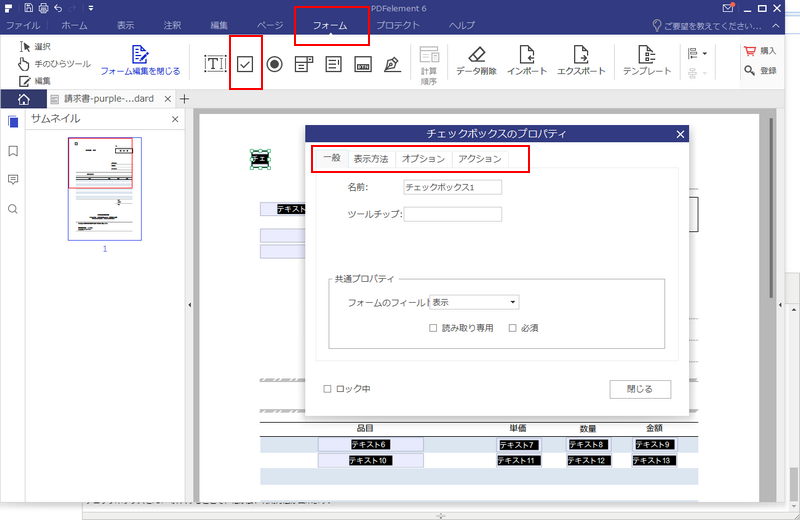Image resolution: width=800 pixels, height=520 pixels.
Task: Select the checkbox field on the page
Action: click(x=260, y=159)
